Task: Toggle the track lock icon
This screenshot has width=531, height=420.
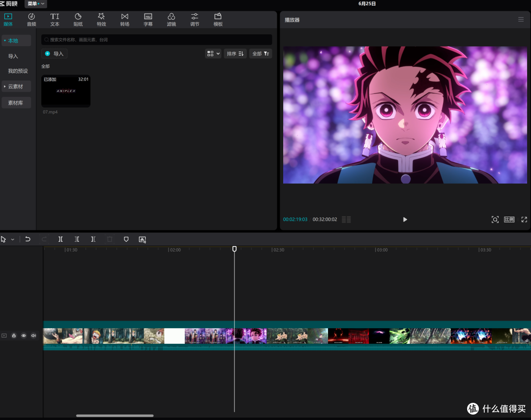Action: (x=14, y=336)
